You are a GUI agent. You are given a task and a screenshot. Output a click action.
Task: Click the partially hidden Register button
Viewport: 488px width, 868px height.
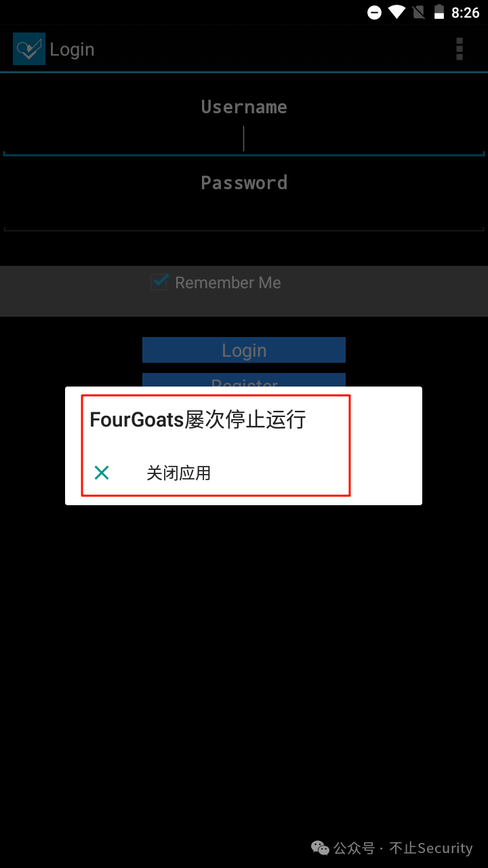244,380
